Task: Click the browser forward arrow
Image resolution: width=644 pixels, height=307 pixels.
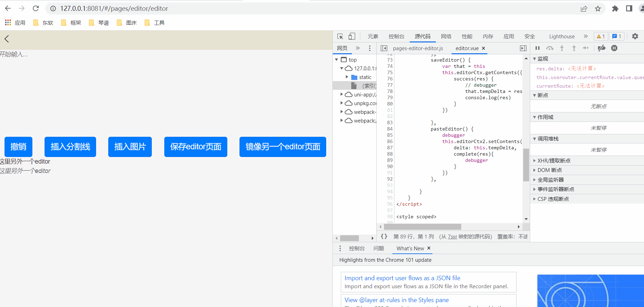Action: tap(22, 8)
